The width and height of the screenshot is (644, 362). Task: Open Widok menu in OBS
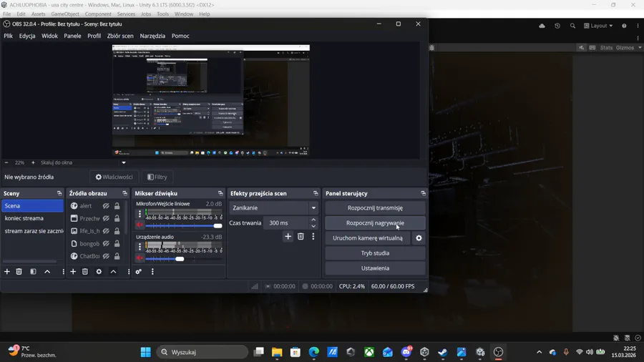click(49, 36)
